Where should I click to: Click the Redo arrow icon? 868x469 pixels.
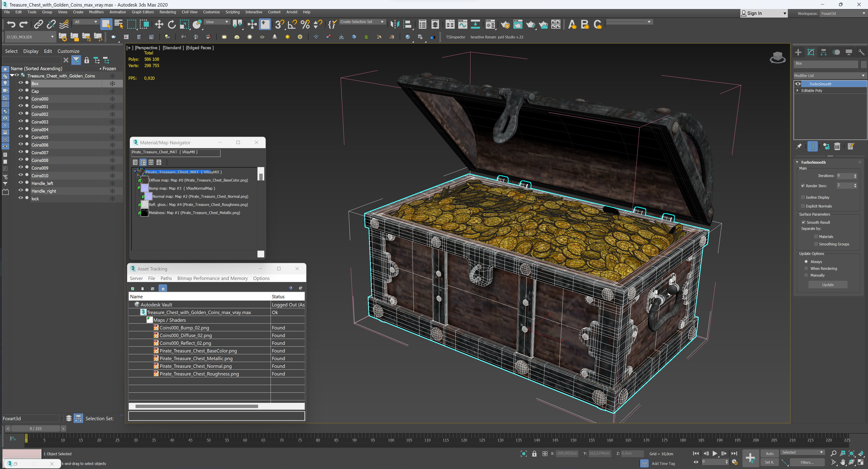(x=23, y=24)
